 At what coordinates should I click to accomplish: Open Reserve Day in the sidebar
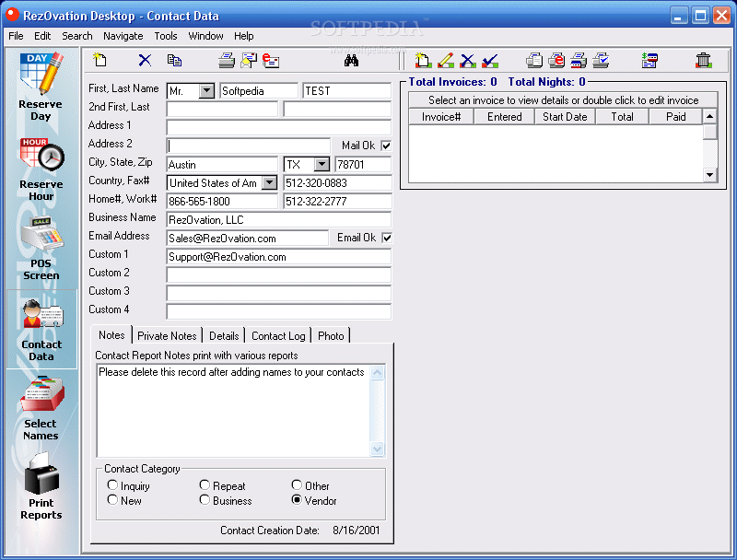coord(41,87)
